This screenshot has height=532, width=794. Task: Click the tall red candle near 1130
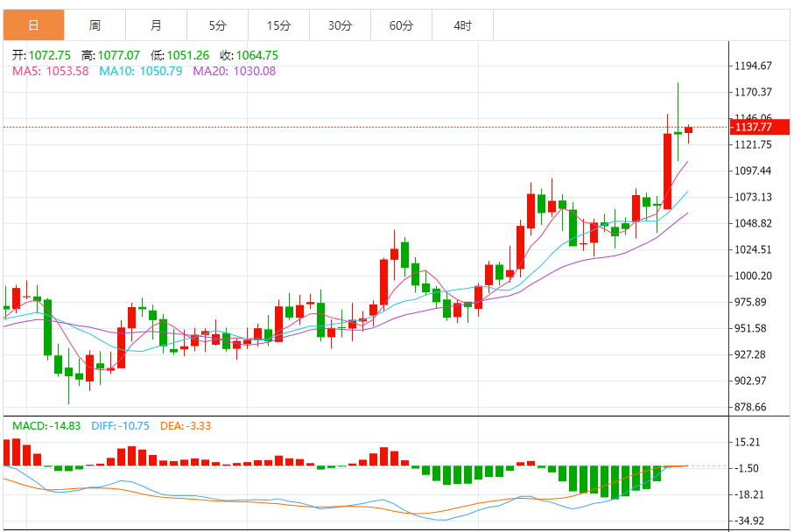point(667,171)
